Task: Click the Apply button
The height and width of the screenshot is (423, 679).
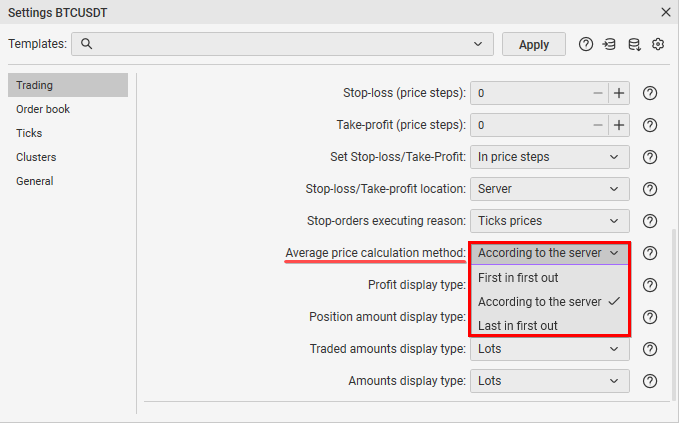Action: (x=534, y=44)
